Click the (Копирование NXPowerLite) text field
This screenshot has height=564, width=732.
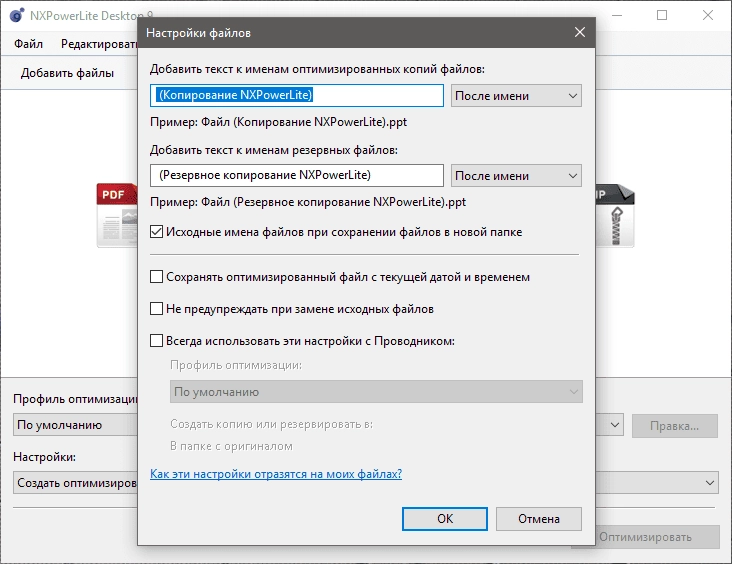pos(297,95)
